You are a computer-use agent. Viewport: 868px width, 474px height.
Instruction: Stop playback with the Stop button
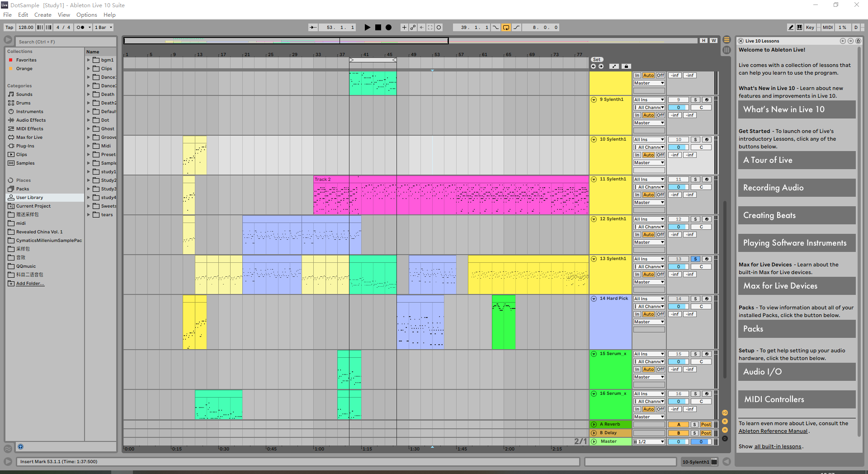click(378, 28)
